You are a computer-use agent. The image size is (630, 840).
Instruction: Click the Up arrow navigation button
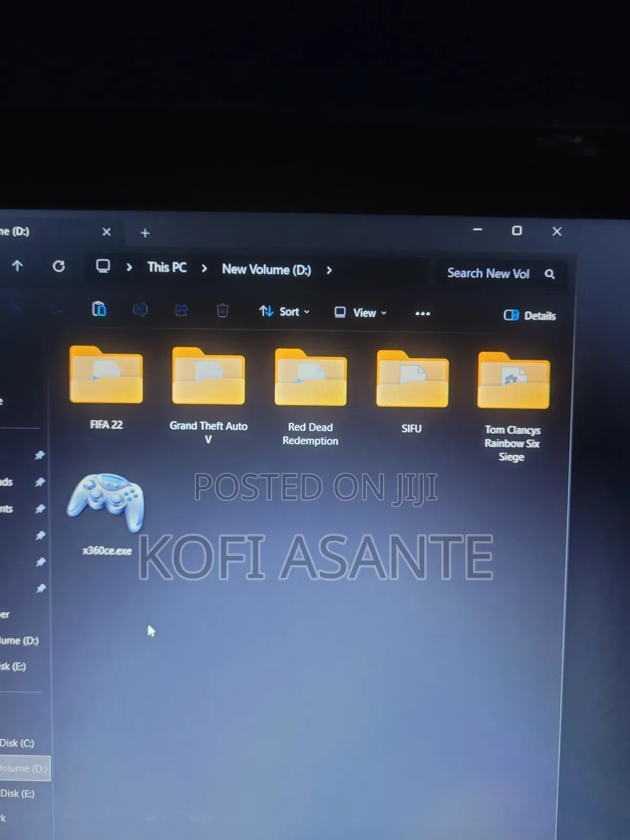17,266
